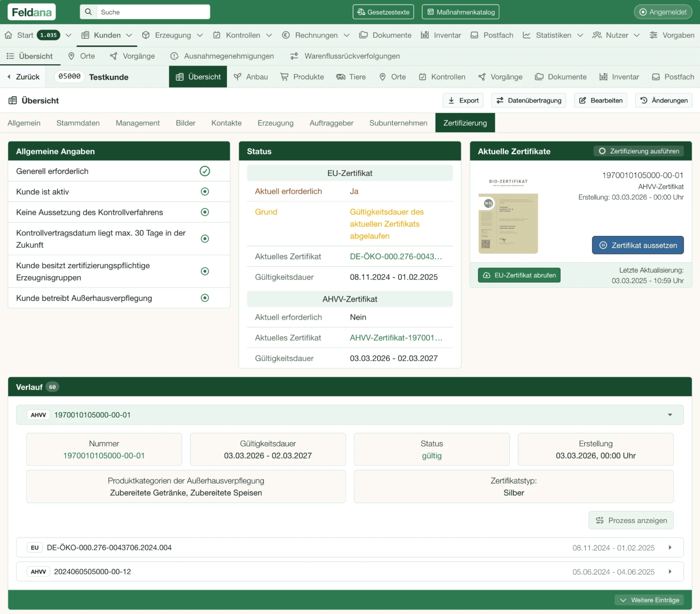This screenshot has width=700, height=614.
Task: Open the Nummer link 1970010105000-00-01 in Verlauf
Action: 104,456
